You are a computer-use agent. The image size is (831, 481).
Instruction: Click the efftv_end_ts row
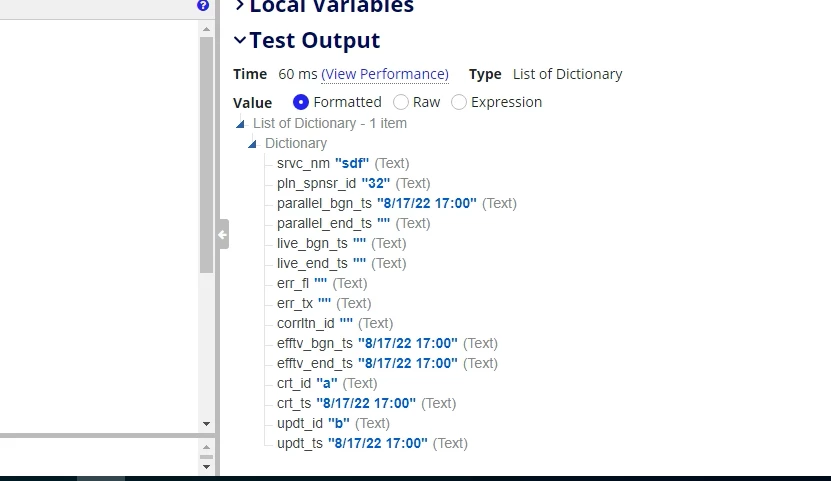(387, 363)
